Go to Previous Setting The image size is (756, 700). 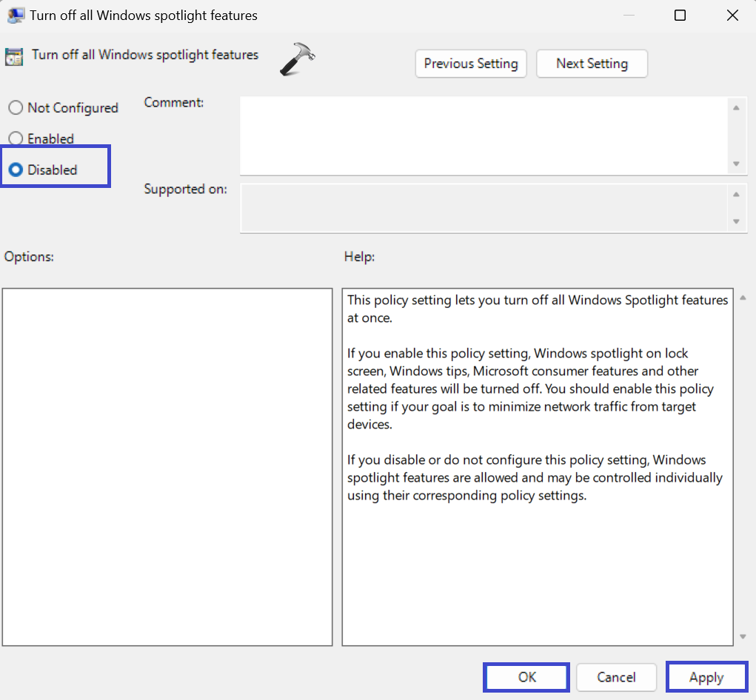(471, 64)
